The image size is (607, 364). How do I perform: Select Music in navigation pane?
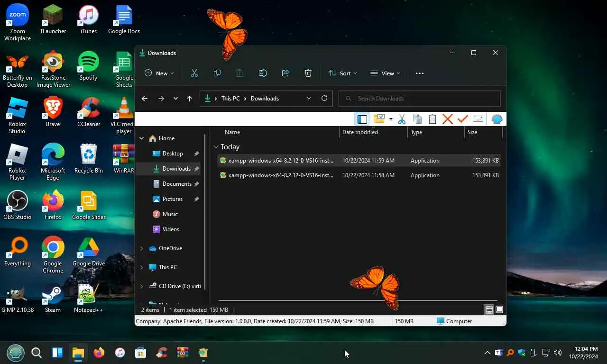[170, 214]
